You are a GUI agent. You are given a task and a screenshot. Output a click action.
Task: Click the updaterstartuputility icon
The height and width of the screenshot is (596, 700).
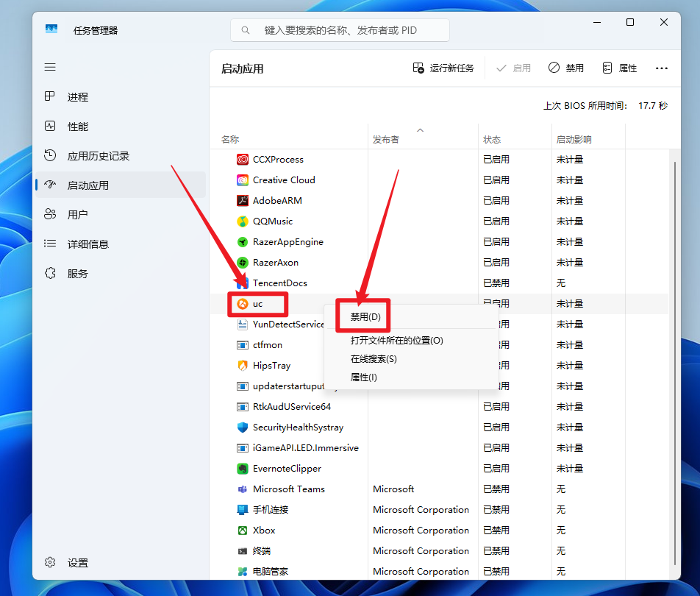tap(243, 386)
